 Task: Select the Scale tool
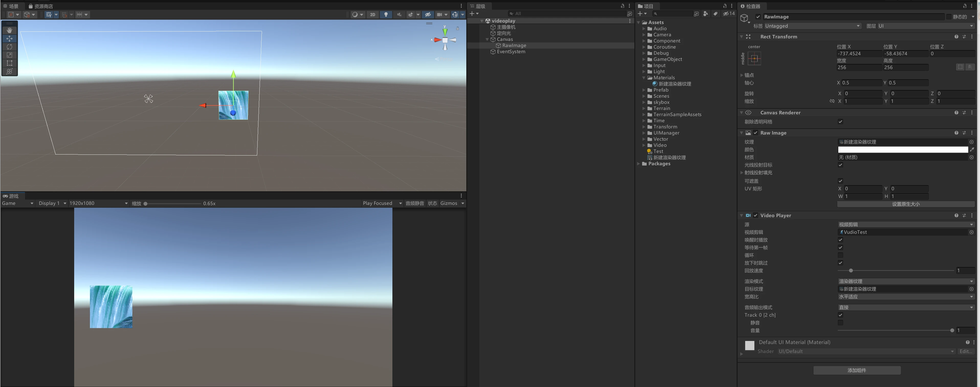click(x=9, y=55)
